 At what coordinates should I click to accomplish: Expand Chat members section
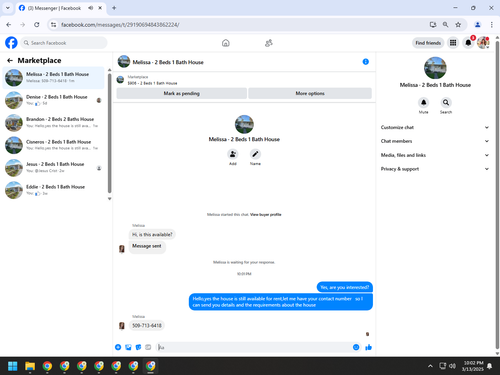435,141
